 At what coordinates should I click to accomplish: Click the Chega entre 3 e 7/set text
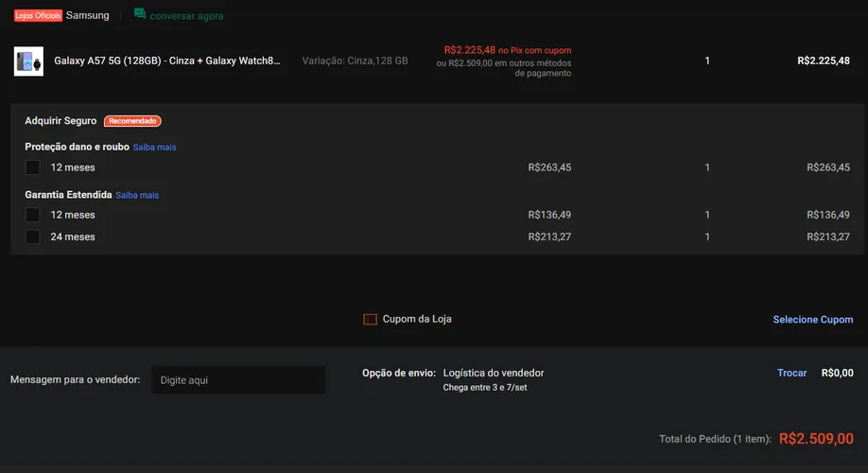coord(485,388)
